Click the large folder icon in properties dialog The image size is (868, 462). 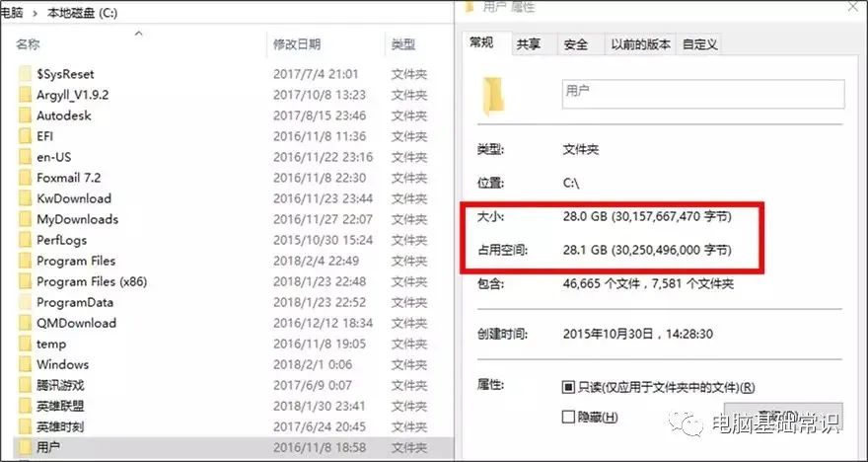[x=493, y=97]
